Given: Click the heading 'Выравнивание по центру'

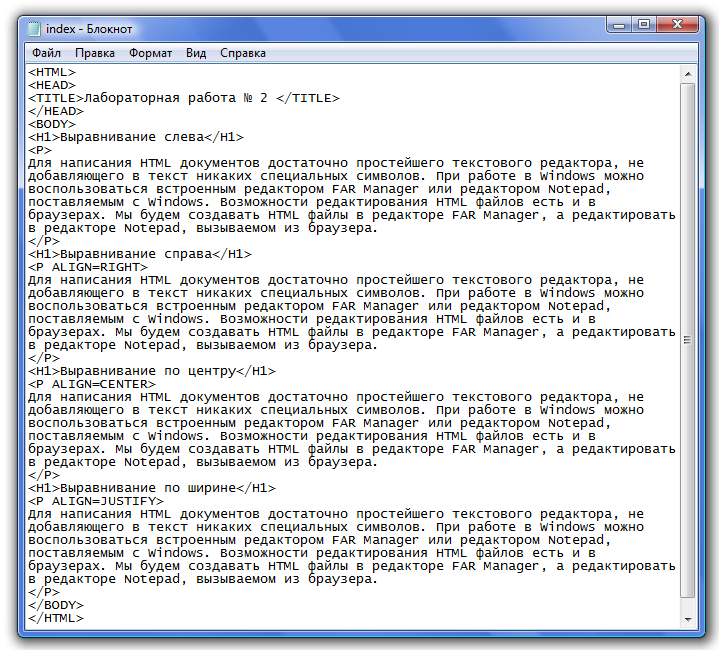Looking at the screenshot, I should point(152,371).
